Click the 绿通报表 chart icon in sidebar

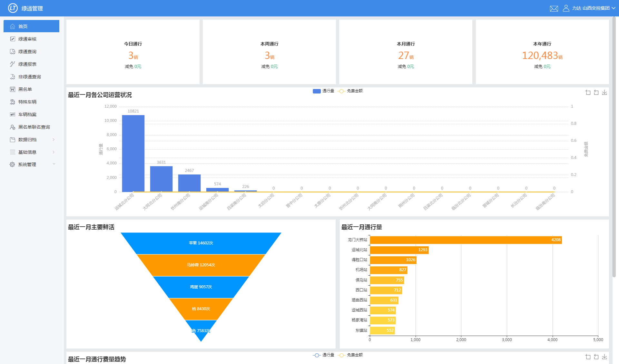(13, 64)
